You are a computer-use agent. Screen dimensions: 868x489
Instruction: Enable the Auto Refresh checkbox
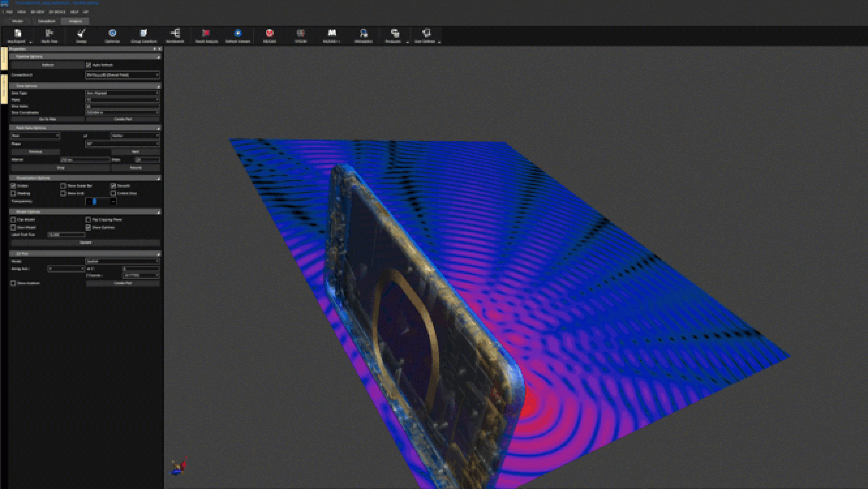click(x=89, y=64)
